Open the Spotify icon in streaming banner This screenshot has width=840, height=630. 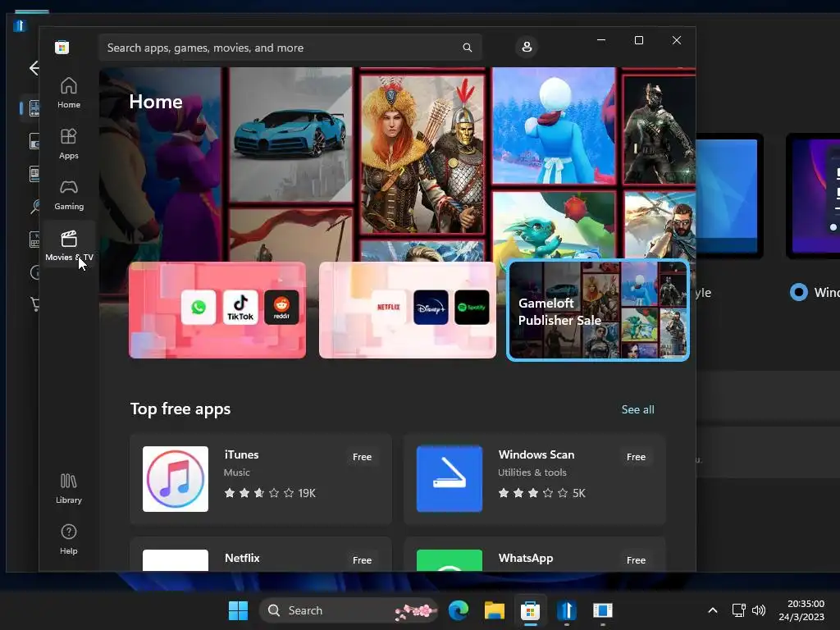(472, 307)
